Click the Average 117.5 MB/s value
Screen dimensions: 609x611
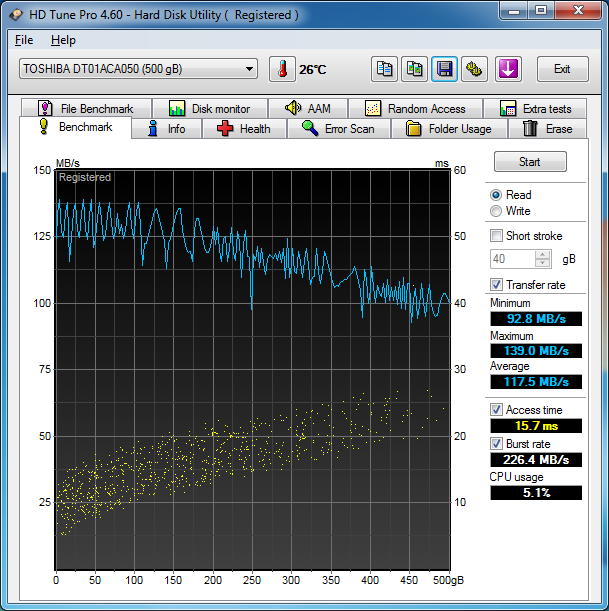point(536,381)
